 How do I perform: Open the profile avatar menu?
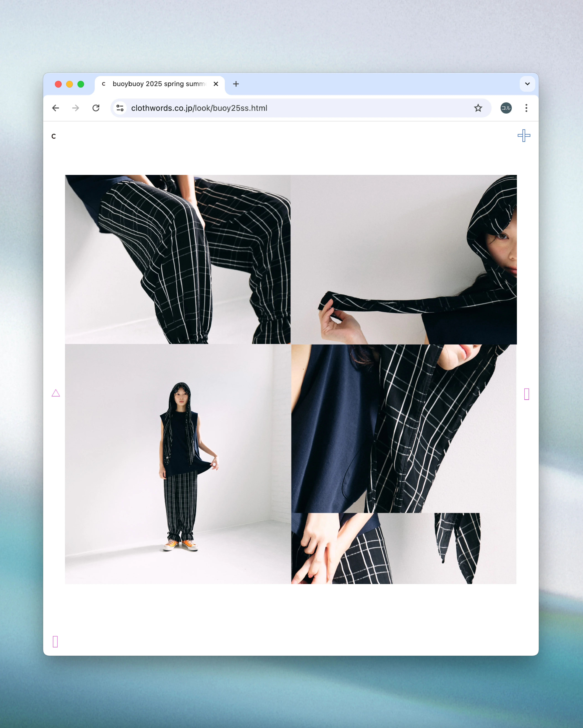[x=506, y=108]
